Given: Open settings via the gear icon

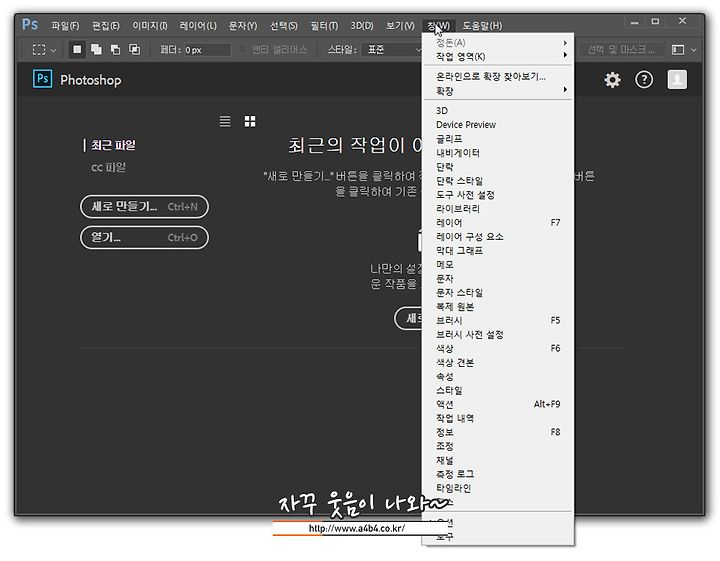Looking at the screenshot, I should tap(612, 80).
